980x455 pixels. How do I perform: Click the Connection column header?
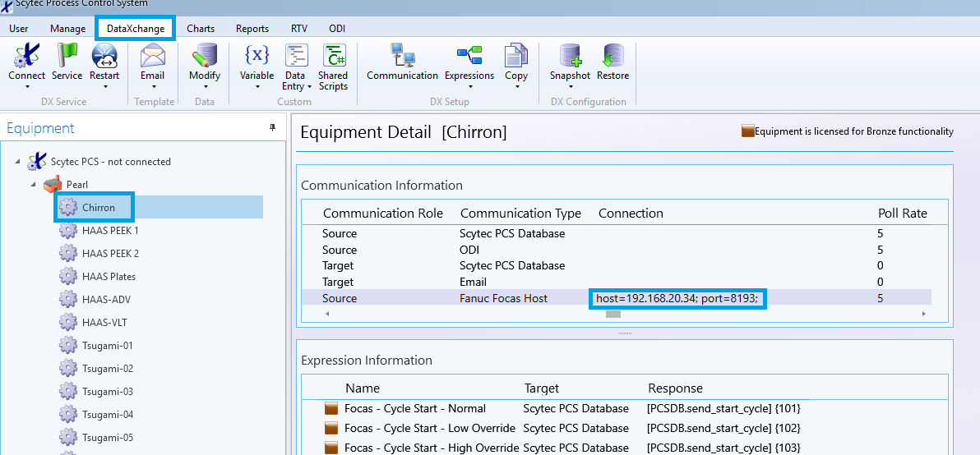point(631,214)
